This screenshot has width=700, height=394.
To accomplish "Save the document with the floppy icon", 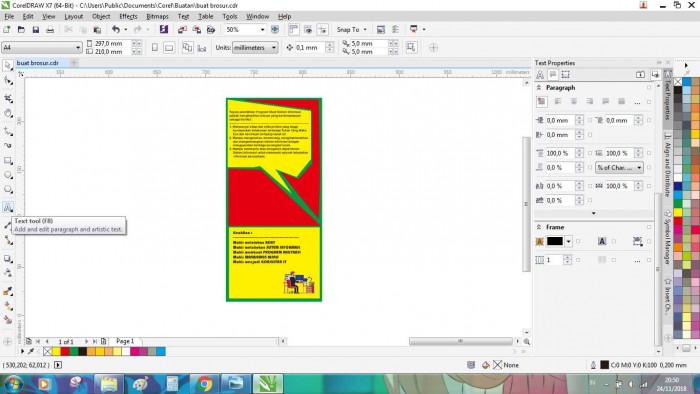I will click(x=36, y=29).
